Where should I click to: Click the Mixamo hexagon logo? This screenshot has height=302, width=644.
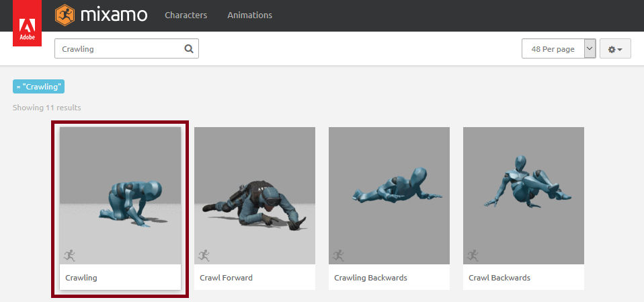click(65, 15)
